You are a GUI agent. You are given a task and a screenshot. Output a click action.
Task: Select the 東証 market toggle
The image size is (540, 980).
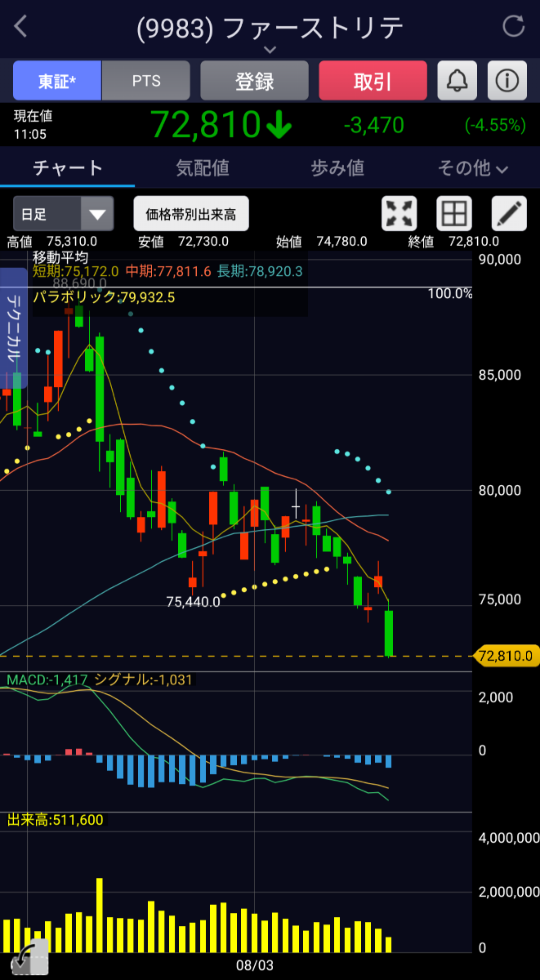(x=57, y=81)
